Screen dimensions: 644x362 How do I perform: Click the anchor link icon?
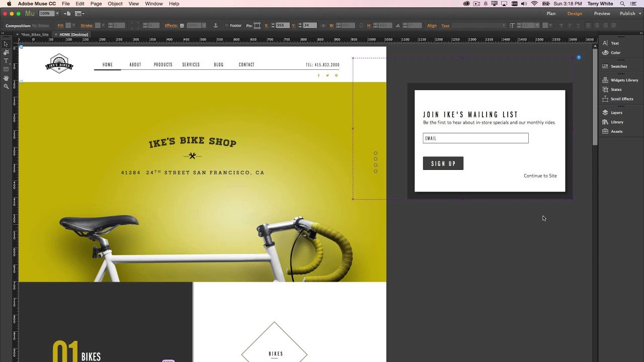pos(215,26)
